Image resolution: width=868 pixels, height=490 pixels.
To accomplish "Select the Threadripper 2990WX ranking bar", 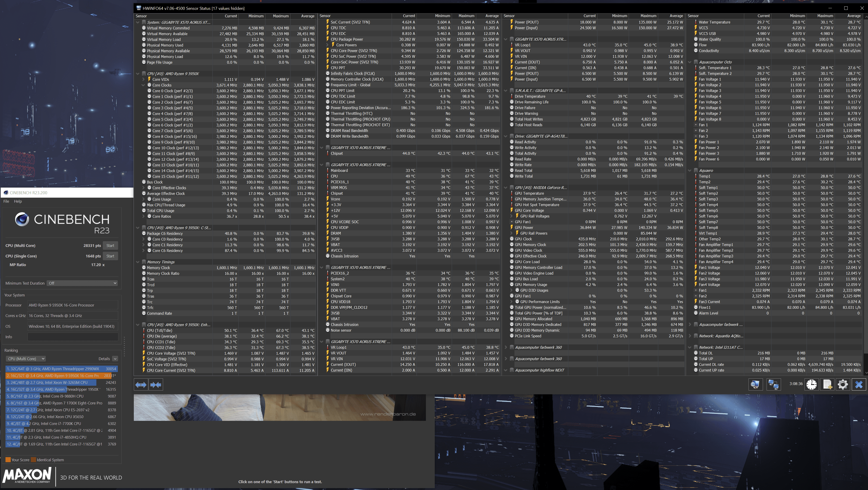I will [61, 369].
